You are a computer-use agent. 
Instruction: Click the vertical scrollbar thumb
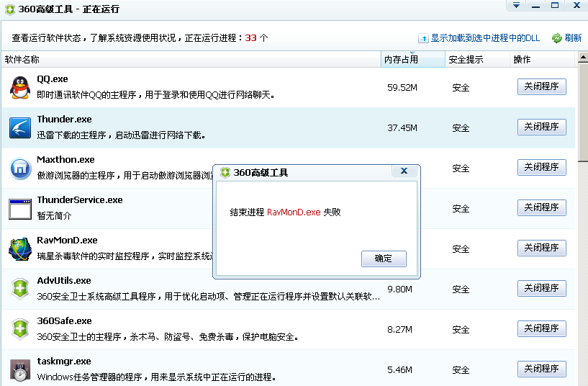tap(583, 112)
